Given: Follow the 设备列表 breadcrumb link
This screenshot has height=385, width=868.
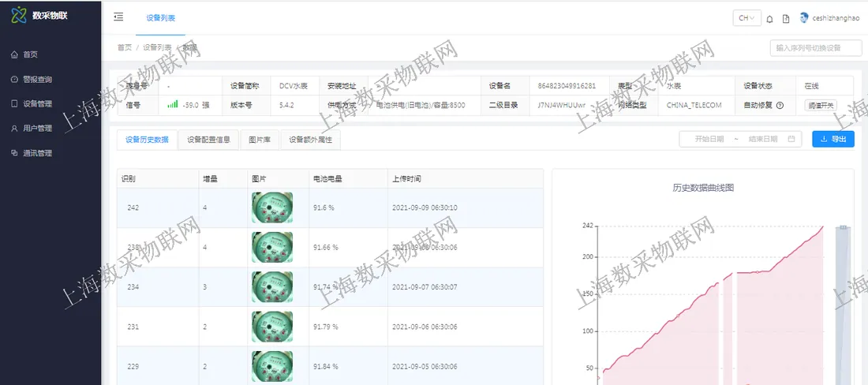Looking at the screenshot, I should click(x=157, y=47).
